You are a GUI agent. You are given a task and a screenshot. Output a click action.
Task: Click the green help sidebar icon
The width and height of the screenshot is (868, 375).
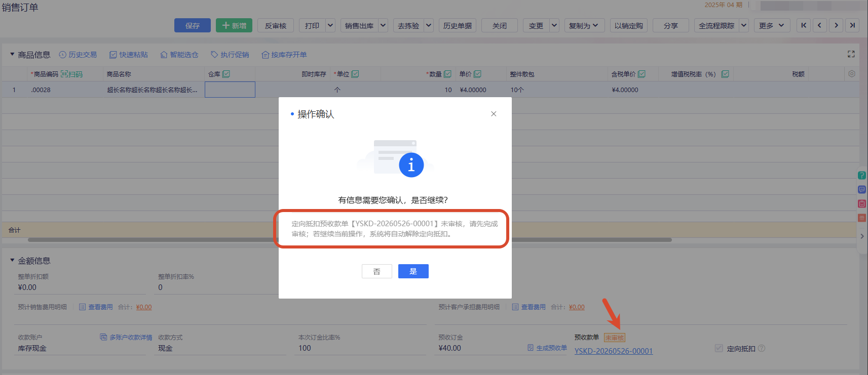click(x=862, y=176)
